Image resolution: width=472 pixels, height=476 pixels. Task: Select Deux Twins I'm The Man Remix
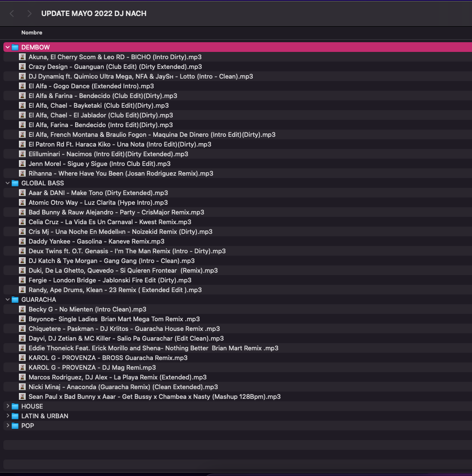(127, 251)
